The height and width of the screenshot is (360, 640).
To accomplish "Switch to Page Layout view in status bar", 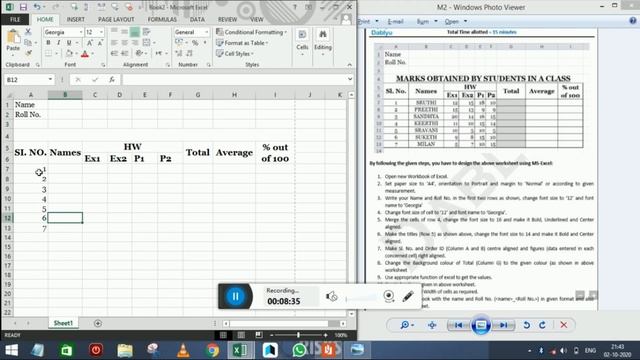I will [241, 335].
